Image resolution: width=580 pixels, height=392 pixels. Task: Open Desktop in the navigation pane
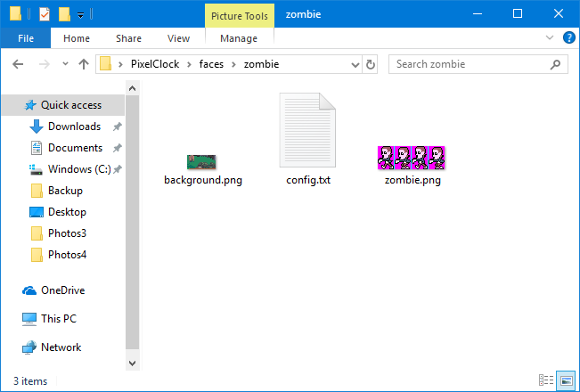click(67, 212)
